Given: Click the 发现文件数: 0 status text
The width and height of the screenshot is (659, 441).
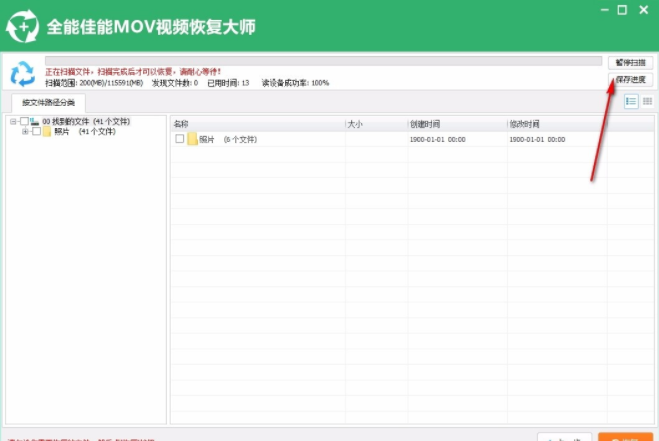Looking at the screenshot, I should [x=175, y=83].
